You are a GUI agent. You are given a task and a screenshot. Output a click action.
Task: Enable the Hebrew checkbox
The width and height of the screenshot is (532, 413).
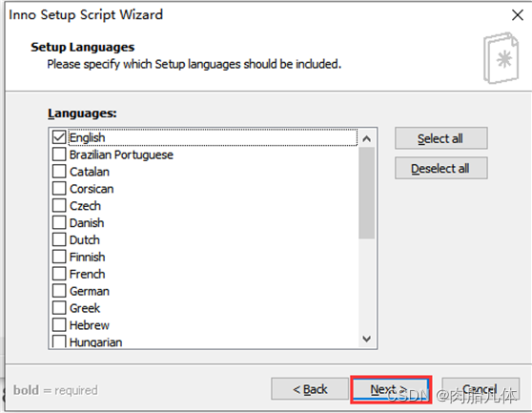(59, 324)
